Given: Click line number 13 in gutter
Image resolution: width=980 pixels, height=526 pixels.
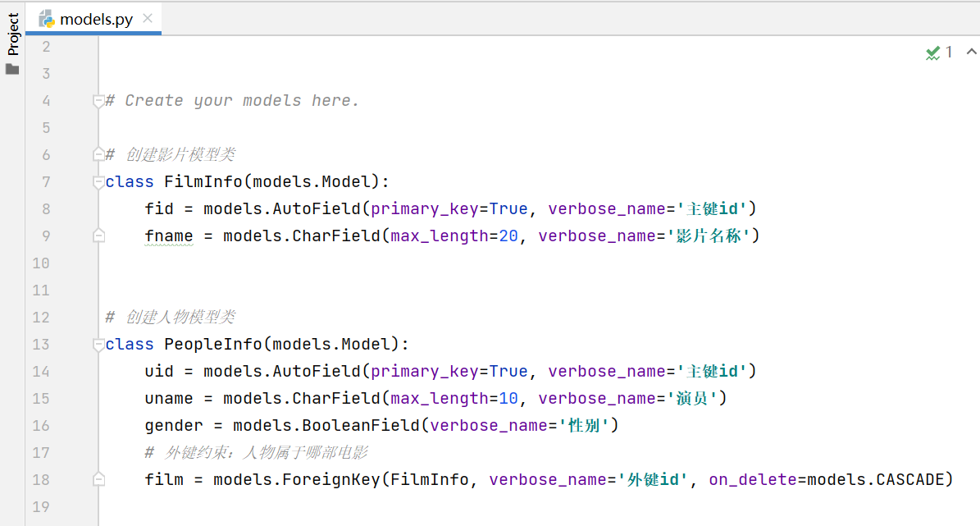Looking at the screenshot, I should 41,345.
